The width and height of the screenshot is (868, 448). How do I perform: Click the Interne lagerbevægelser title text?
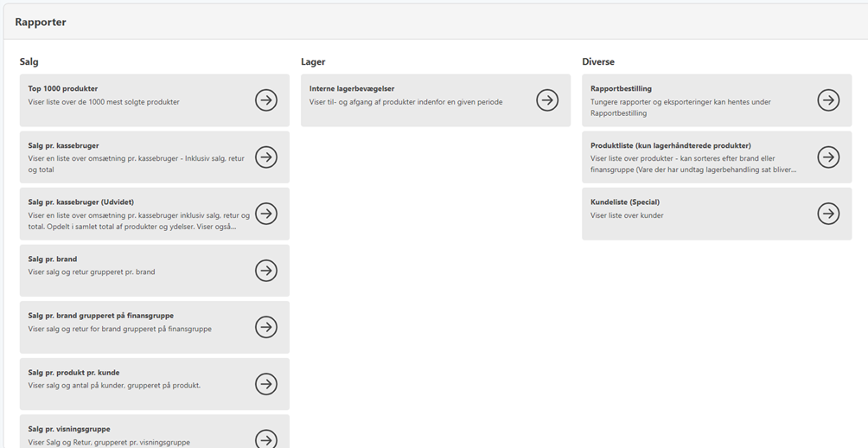coord(352,89)
